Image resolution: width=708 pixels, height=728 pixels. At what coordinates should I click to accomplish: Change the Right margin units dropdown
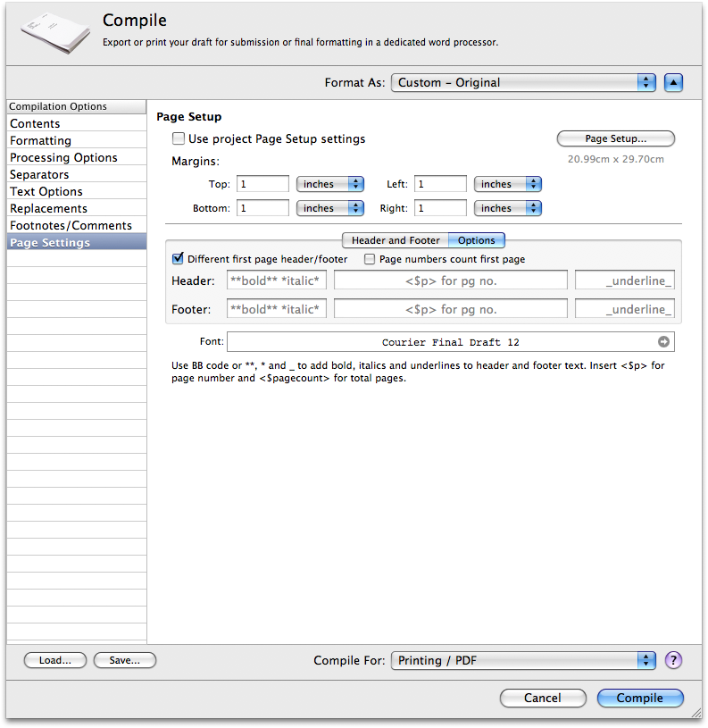click(508, 208)
